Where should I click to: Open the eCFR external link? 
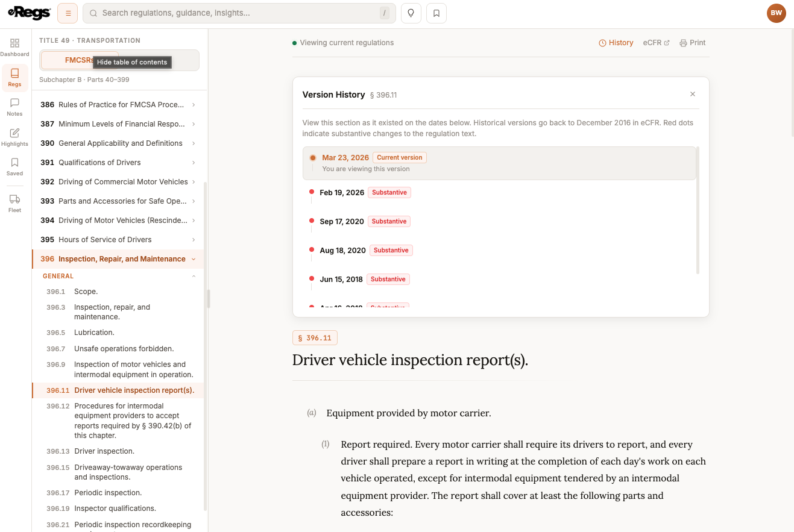pyautogui.click(x=656, y=43)
